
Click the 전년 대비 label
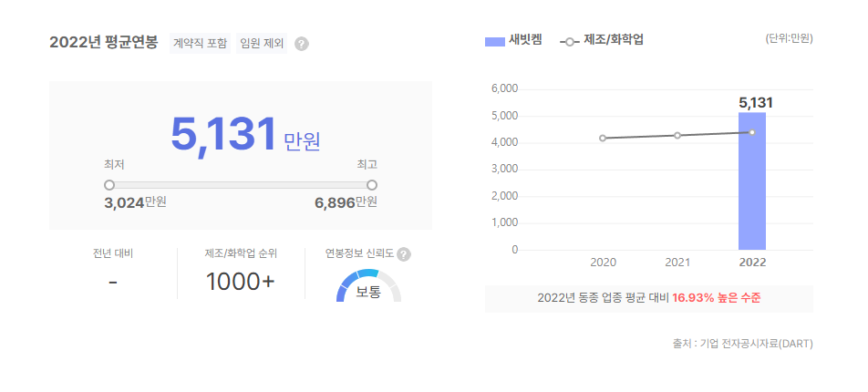coord(113,254)
